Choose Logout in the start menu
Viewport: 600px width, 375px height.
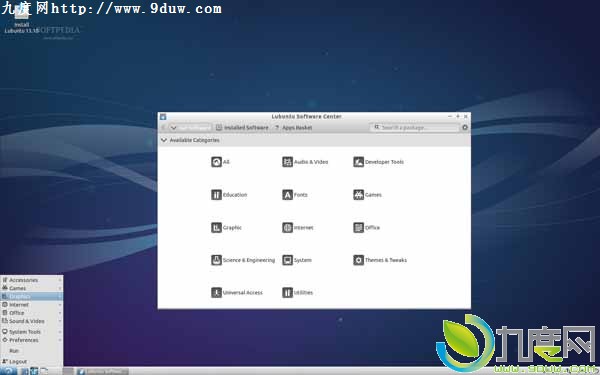click(x=32, y=361)
